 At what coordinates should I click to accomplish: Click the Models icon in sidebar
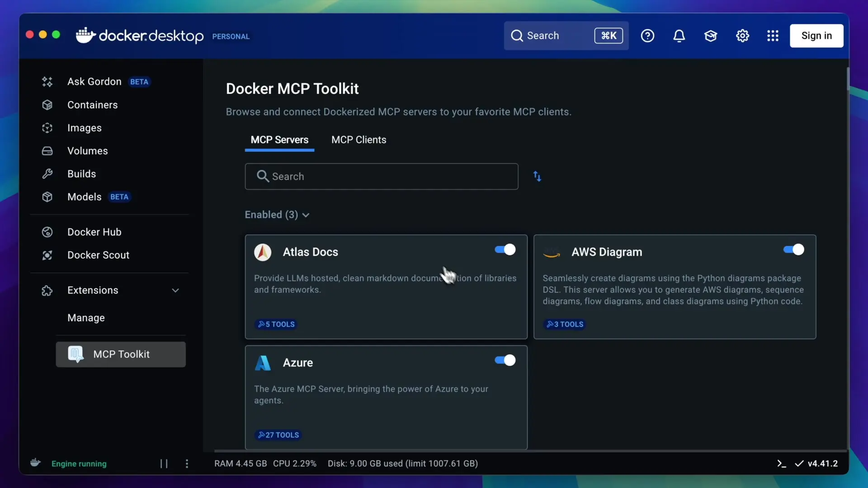point(47,197)
